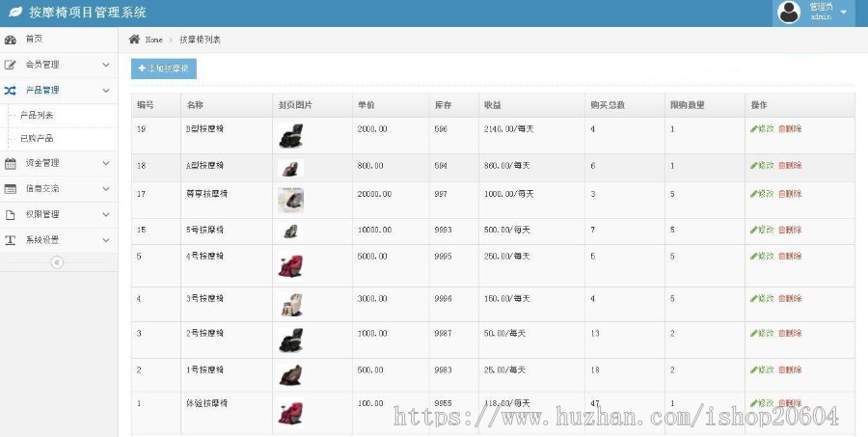
Task: Delete the 1号按摩椅 row
Action: click(x=790, y=369)
